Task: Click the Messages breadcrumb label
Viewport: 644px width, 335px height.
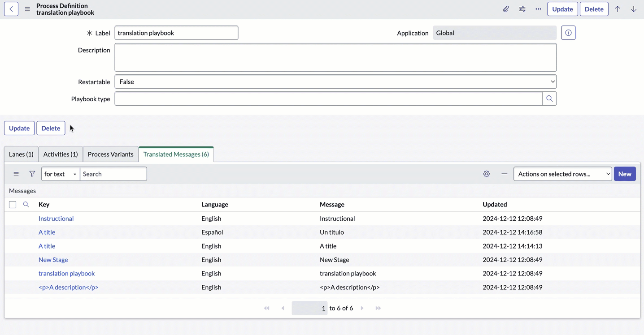Action: click(22, 191)
